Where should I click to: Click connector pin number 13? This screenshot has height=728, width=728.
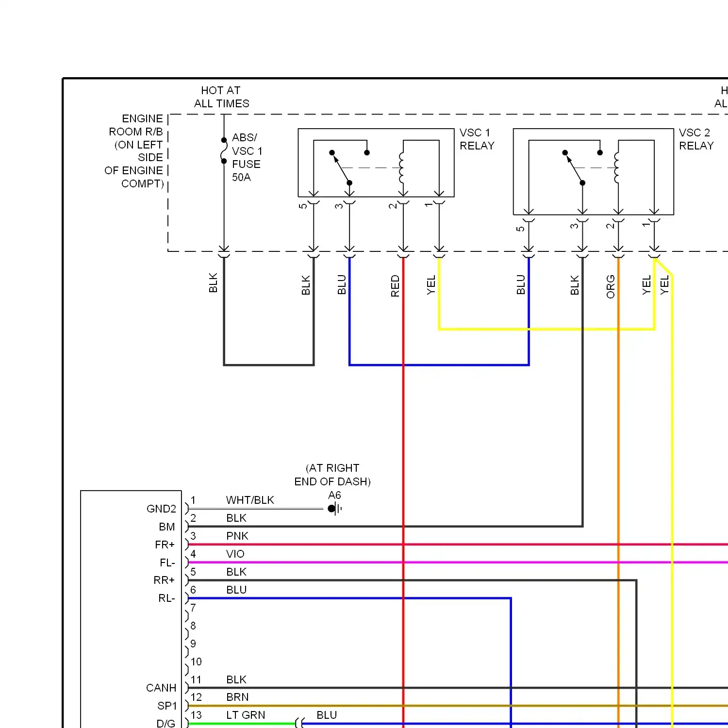click(x=196, y=715)
